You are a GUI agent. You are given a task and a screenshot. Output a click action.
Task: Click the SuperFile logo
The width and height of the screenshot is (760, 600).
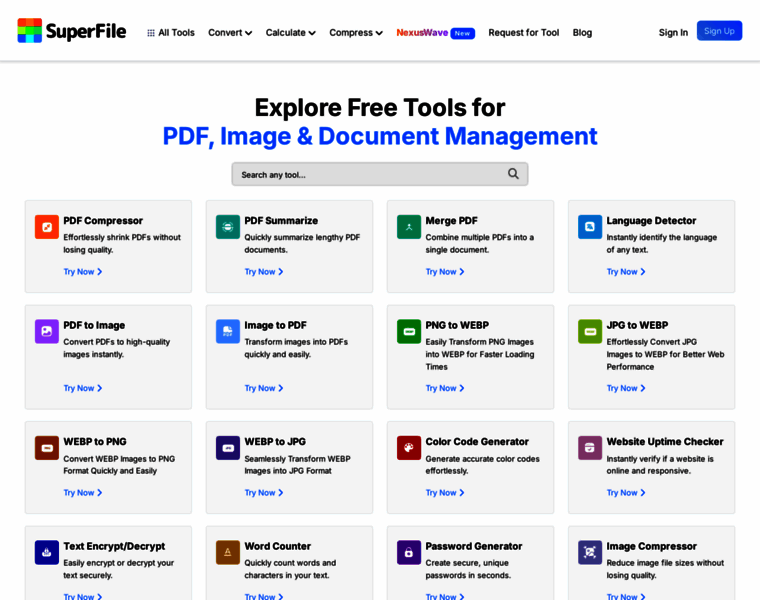click(72, 31)
